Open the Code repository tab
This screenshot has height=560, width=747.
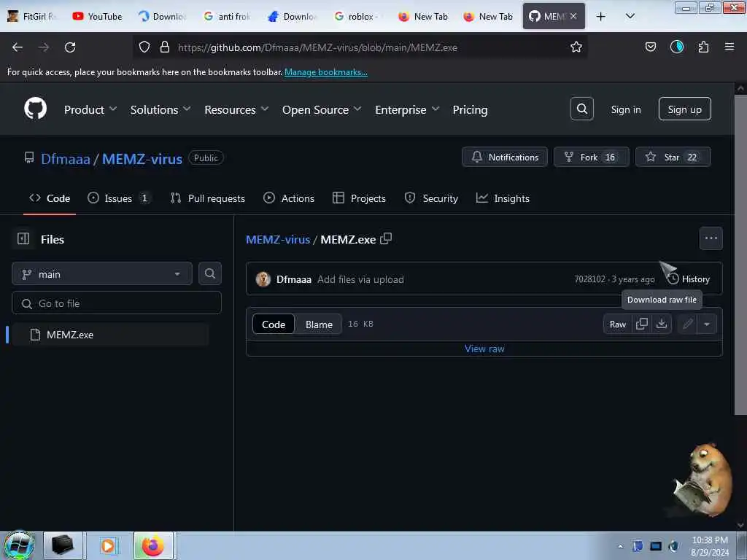tap(50, 198)
